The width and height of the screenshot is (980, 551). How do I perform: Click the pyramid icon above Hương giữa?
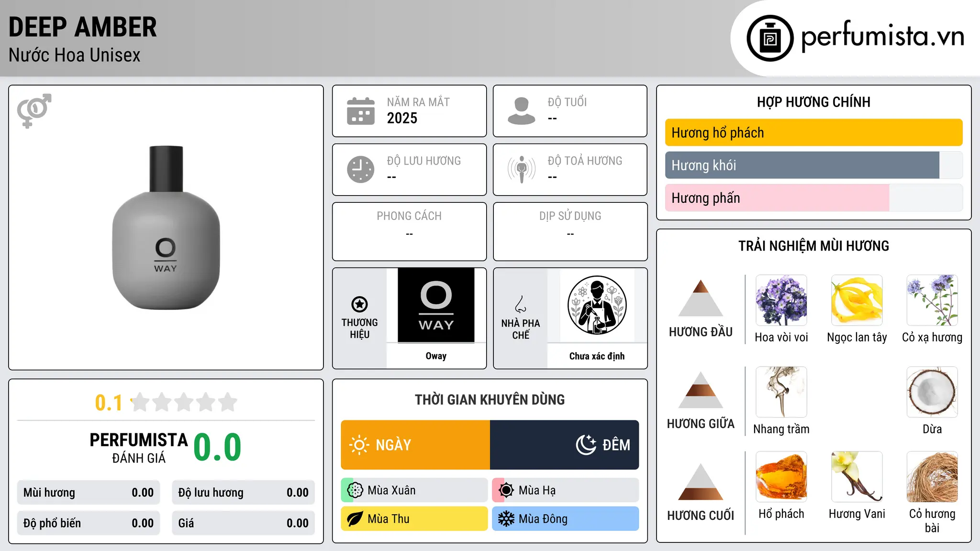point(701,390)
